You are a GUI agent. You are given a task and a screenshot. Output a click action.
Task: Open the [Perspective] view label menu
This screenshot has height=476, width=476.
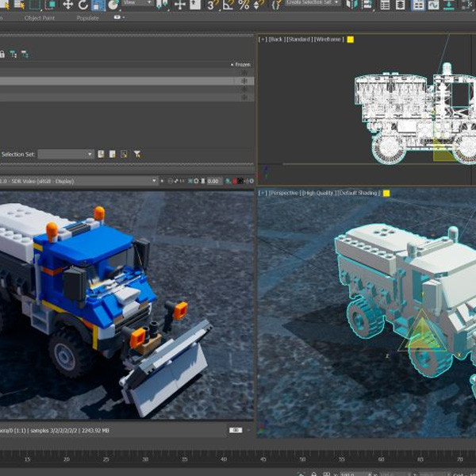tap(286, 193)
